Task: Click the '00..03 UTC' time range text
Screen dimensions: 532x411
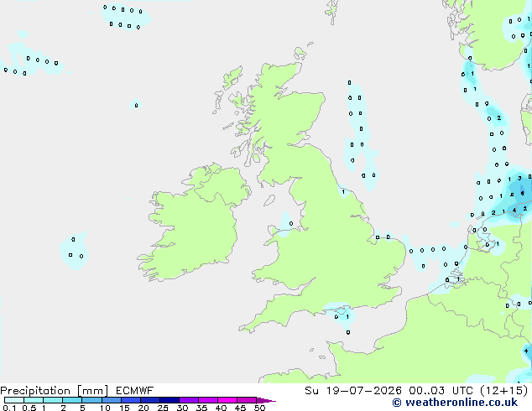Action: [441, 391]
